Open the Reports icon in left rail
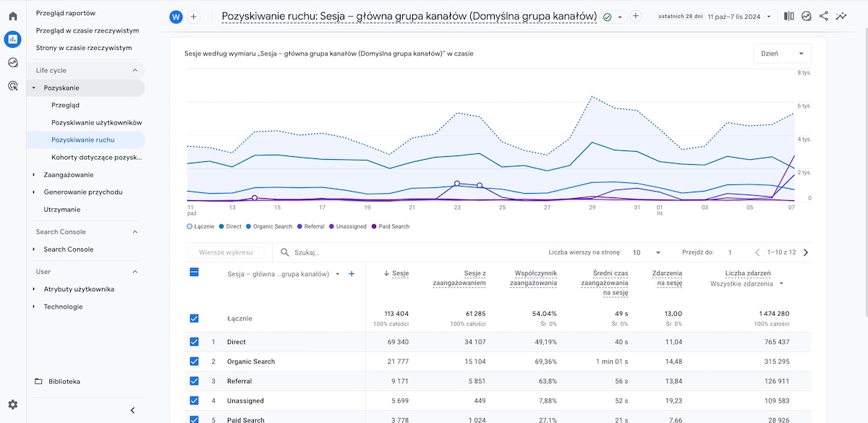This screenshot has height=423, width=868. 12,39
